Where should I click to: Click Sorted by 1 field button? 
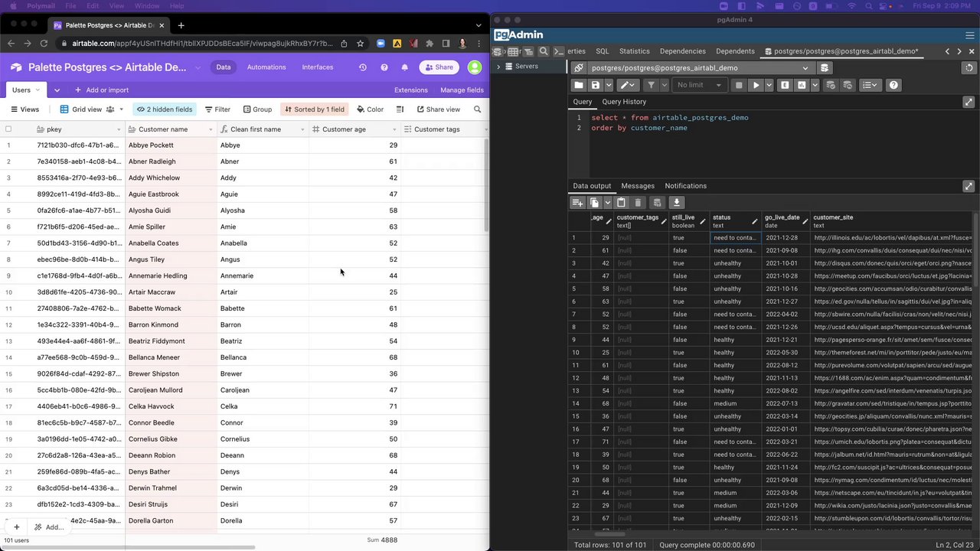click(314, 109)
